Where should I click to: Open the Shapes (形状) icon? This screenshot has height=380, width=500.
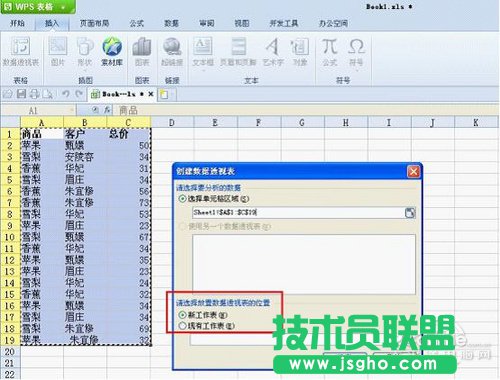coord(85,46)
